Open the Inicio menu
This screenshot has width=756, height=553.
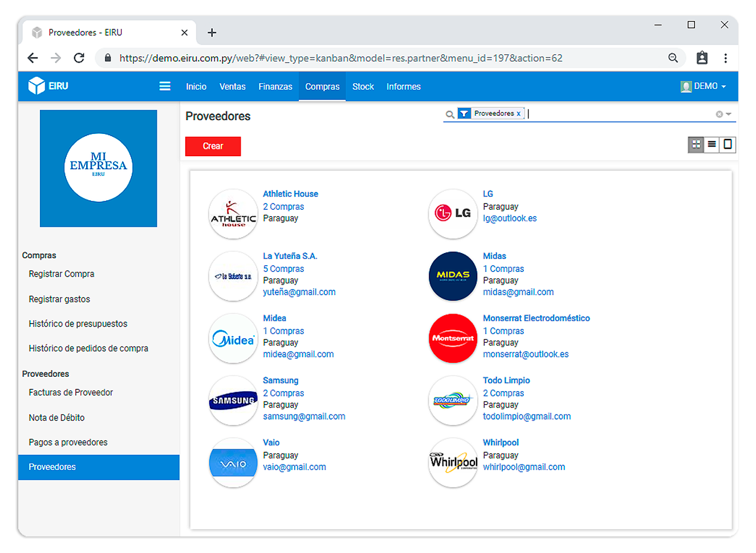pos(196,87)
